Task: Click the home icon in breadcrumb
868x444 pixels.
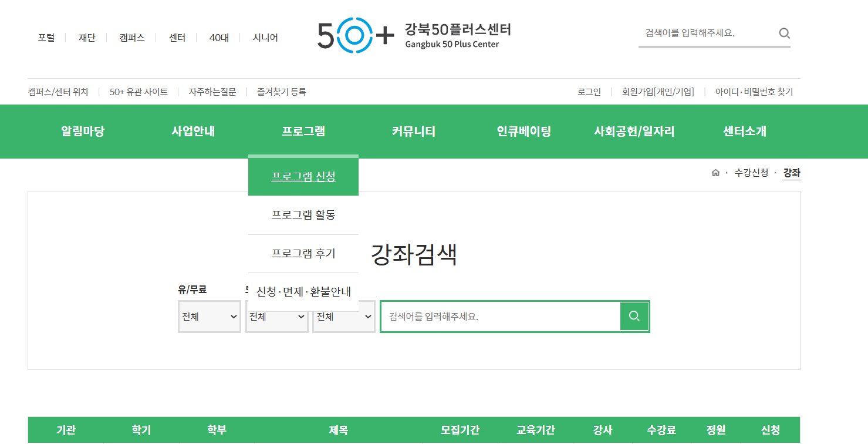Action: (x=715, y=173)
